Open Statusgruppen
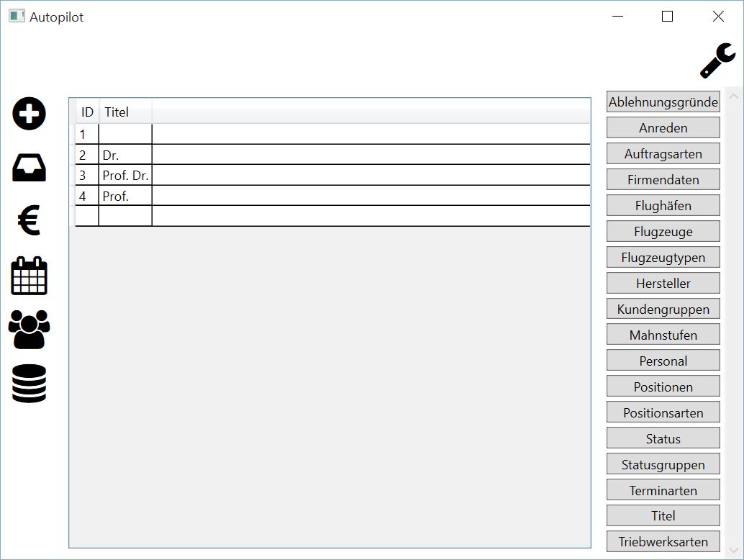744x560 pixels. 663,464
